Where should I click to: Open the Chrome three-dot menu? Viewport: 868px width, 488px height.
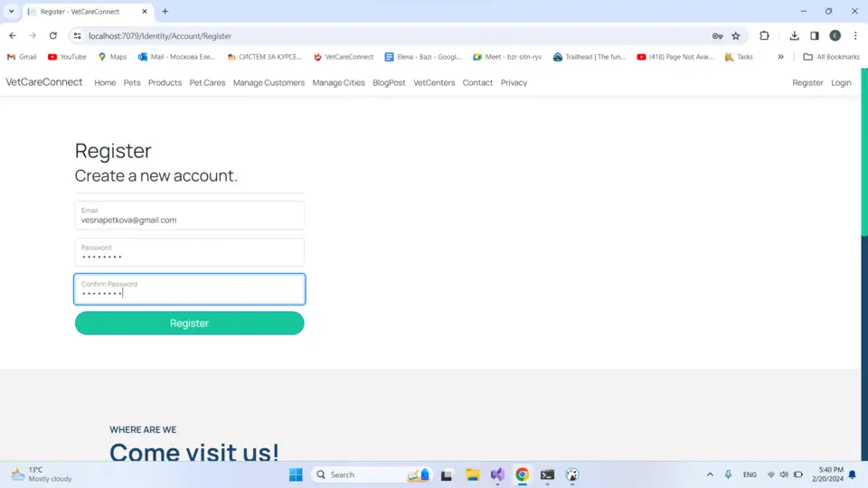tap(855, 36)
